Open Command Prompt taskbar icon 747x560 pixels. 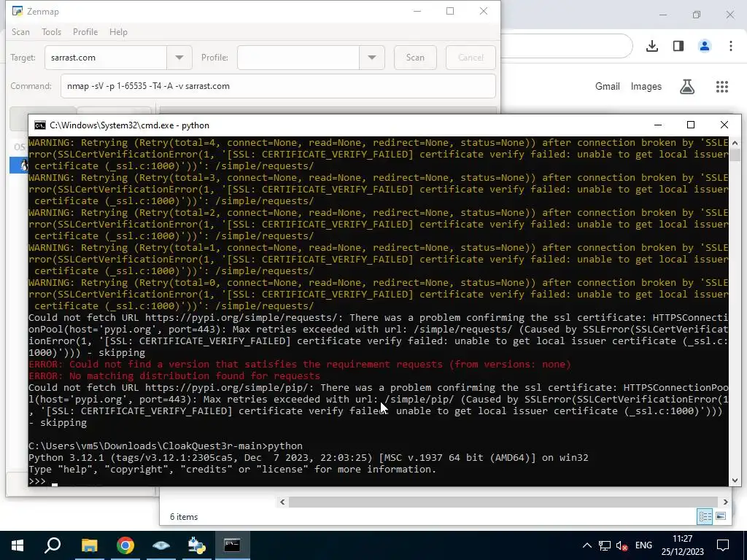click(x=233, y=545)
